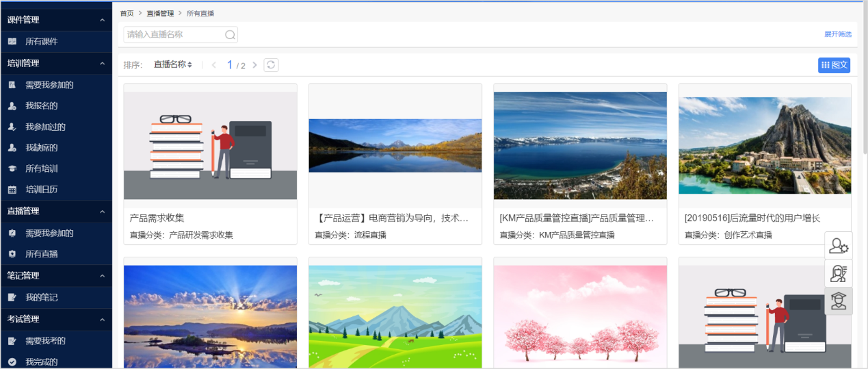Click text 直播分类：产品研发需求收集
Screen dimensions: 868x369
coord(181,235)
